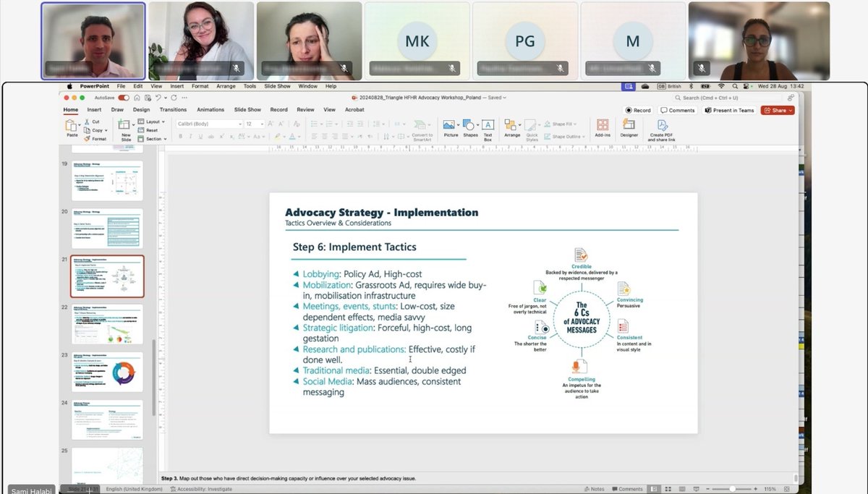Viewport: 868px width, 494px height.
Task: Open the Arrange menu in menu bar
Action: 225,86
